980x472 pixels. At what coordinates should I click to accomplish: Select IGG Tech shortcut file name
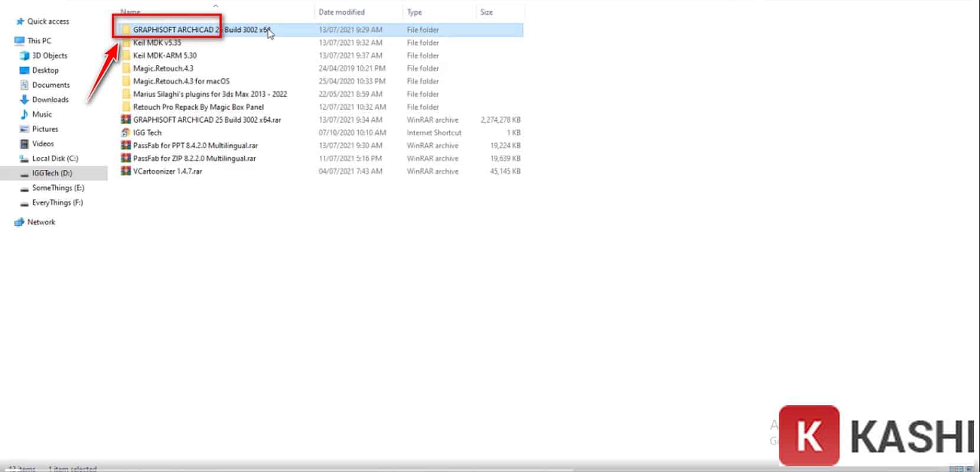147,133
